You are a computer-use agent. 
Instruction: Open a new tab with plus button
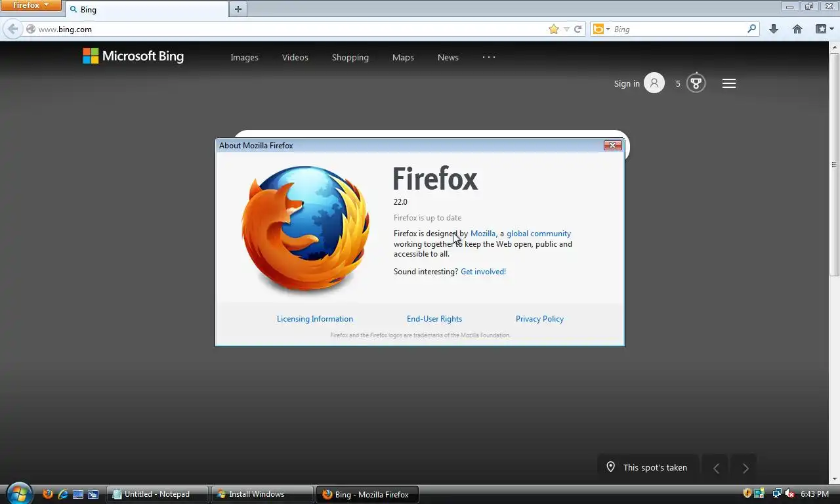coord(238,9)
